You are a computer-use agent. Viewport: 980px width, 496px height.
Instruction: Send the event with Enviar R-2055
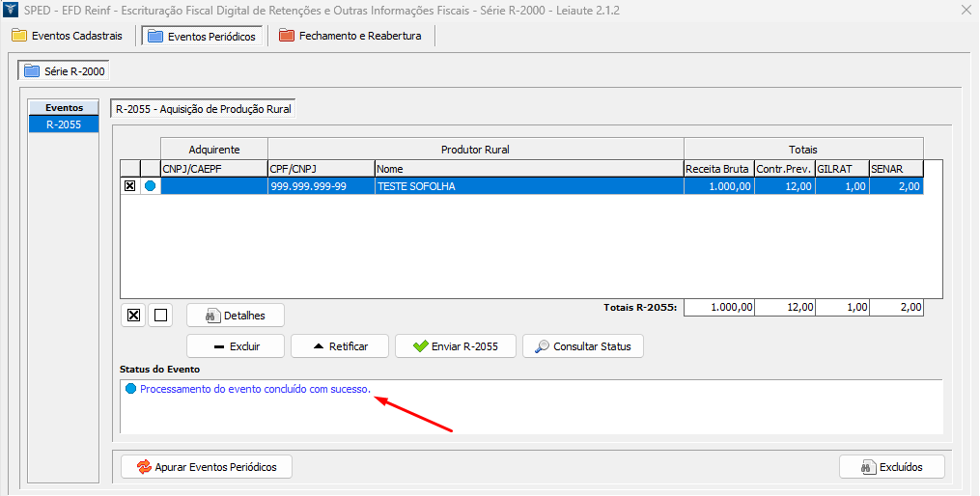click(455, 345)
